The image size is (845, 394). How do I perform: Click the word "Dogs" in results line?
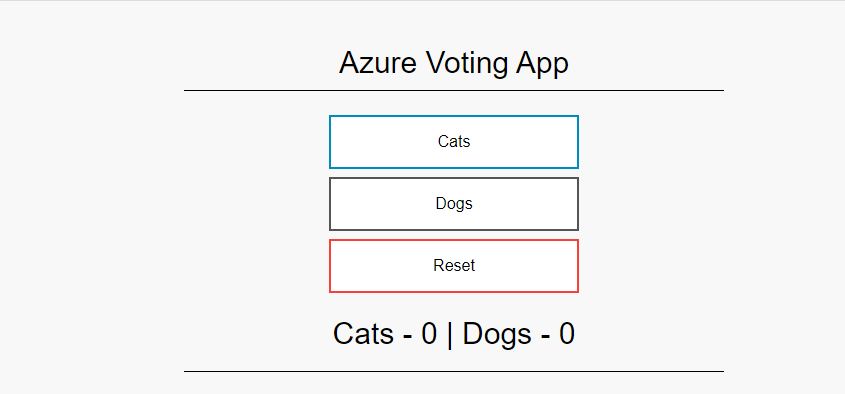tap(497, 334)
